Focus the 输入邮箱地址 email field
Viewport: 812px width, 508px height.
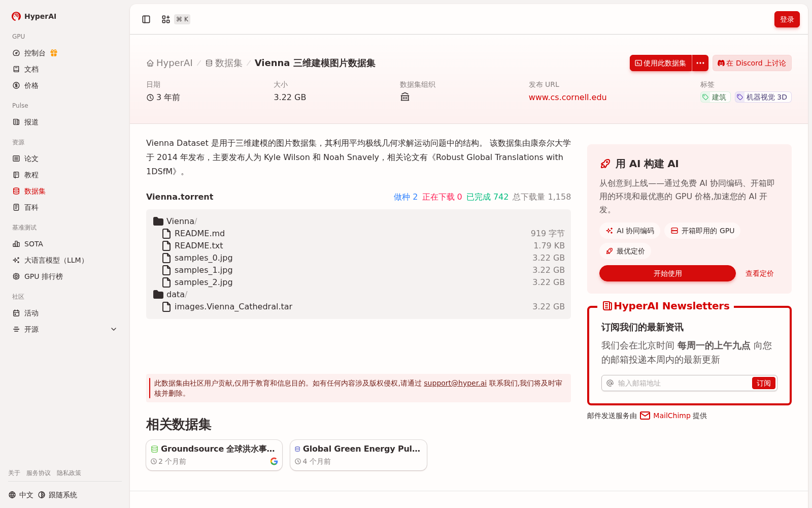(x=682, y=383)
